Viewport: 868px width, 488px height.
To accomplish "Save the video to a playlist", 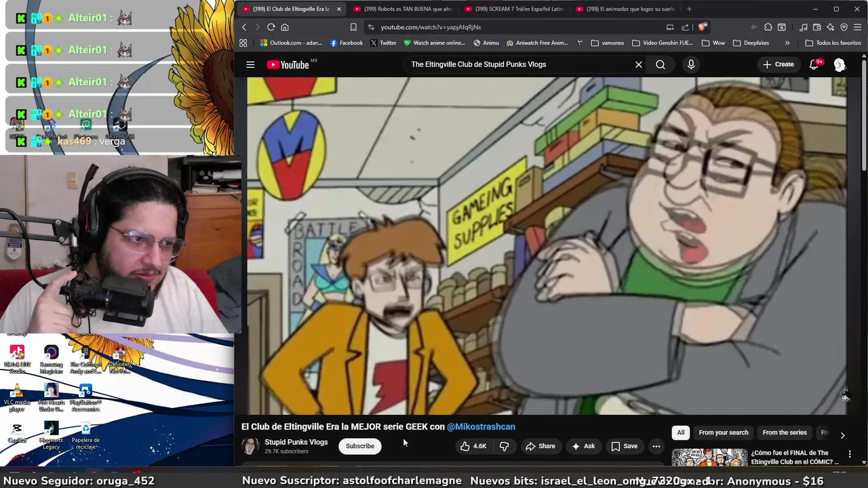I will pos(624,446).
